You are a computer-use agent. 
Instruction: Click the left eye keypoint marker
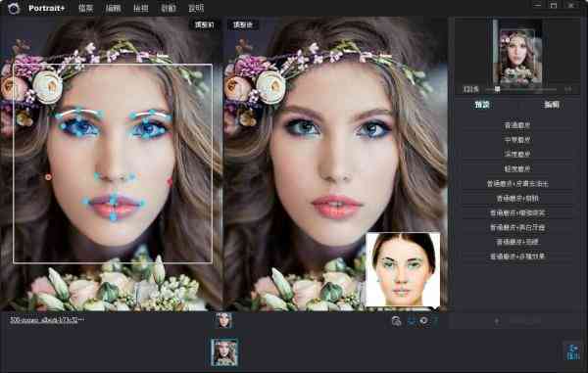79,127
